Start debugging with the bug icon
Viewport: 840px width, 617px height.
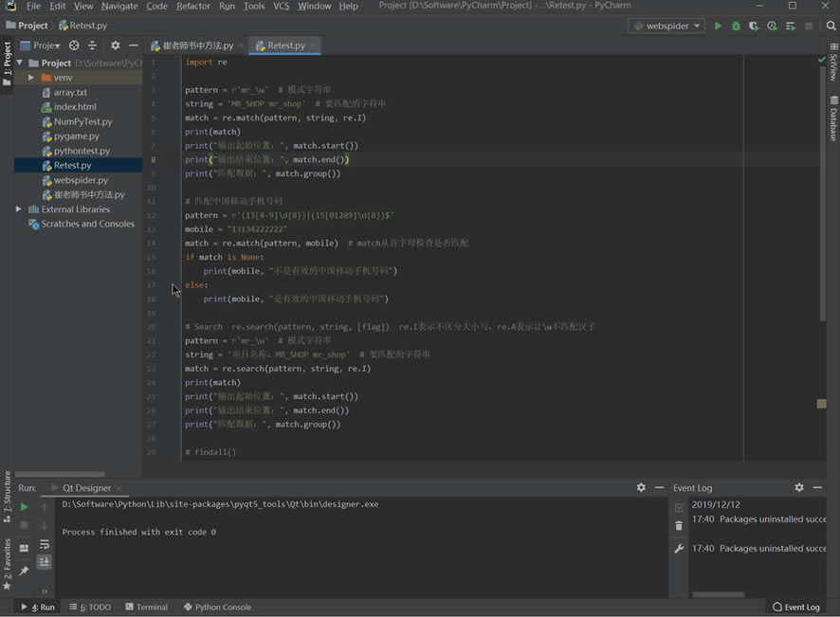(x=736, y=26)
